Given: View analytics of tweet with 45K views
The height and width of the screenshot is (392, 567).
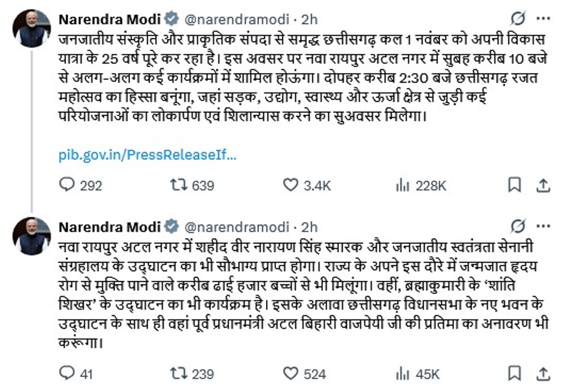Looking at the screenshot, I should pos(403,374).
